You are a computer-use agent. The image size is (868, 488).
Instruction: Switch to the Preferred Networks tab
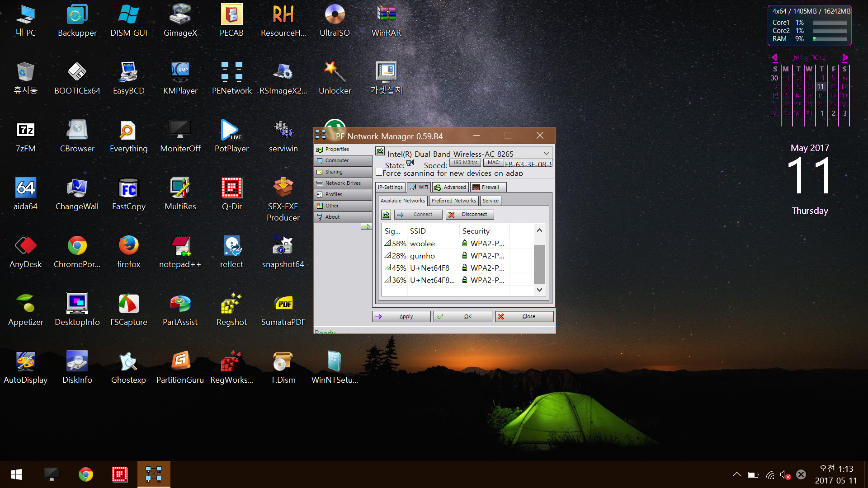coord(453,201)
